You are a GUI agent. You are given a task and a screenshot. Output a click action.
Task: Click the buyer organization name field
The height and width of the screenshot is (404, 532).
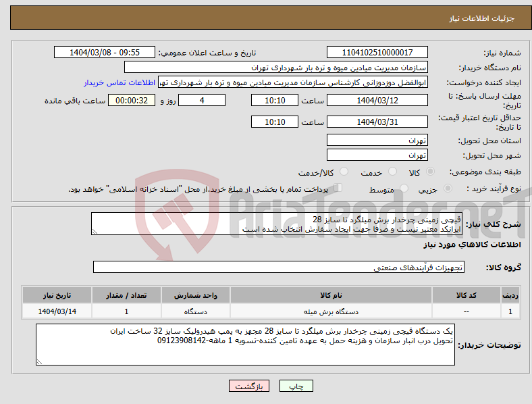coord(276,67)
